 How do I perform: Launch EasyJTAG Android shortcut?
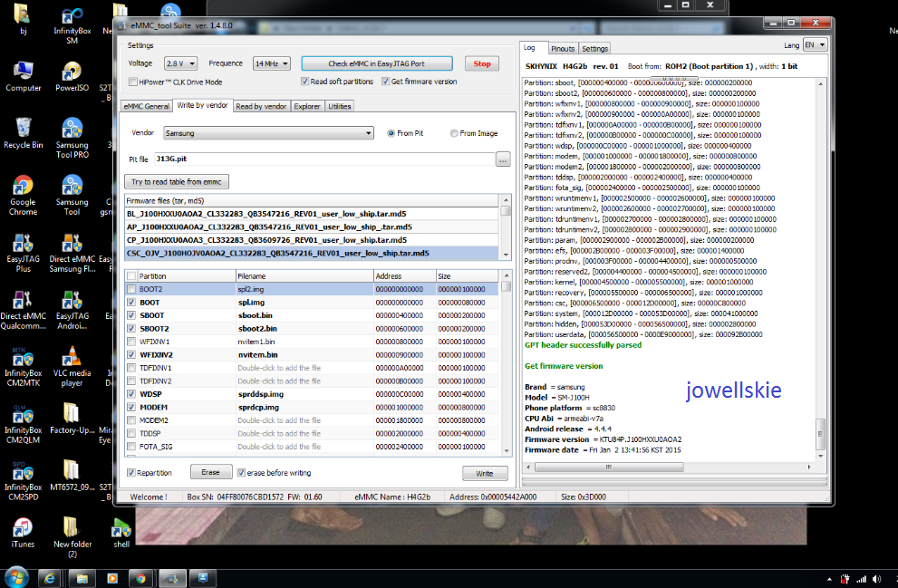click(72, 310)
